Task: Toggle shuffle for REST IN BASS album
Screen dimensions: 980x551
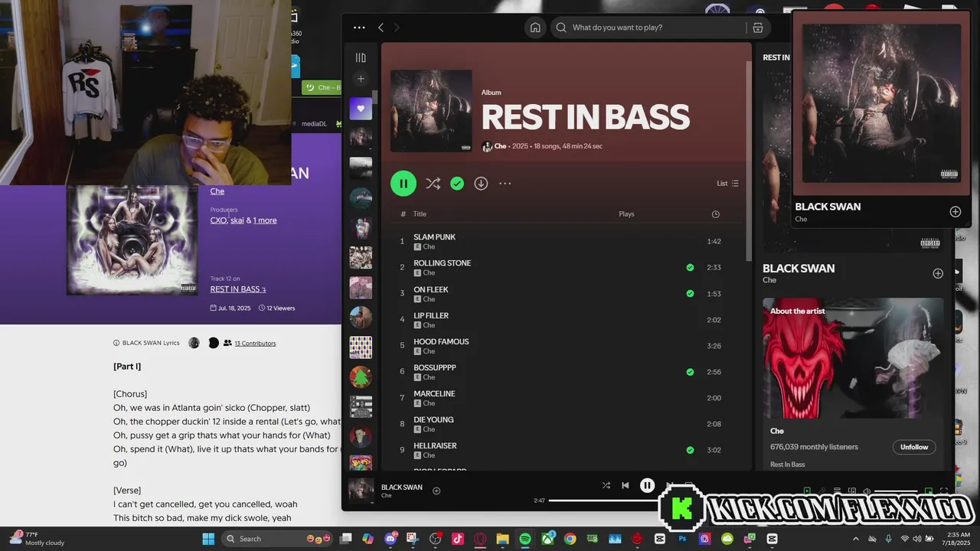Action: point(433,184)
